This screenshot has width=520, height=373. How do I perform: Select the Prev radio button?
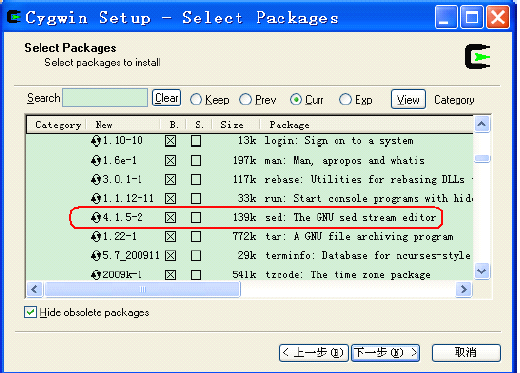245,99
